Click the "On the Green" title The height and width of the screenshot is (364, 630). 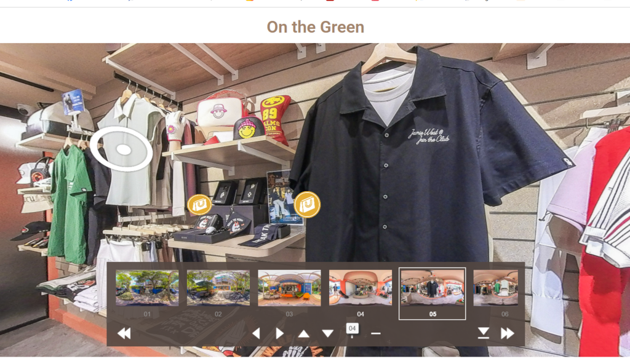316,27
